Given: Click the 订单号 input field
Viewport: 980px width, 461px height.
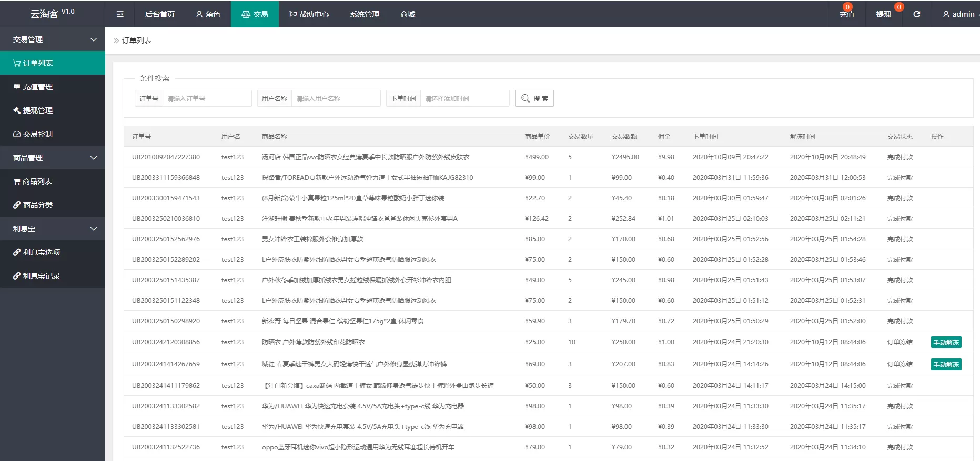Looking at the screenshot, I should pos(207,98).
